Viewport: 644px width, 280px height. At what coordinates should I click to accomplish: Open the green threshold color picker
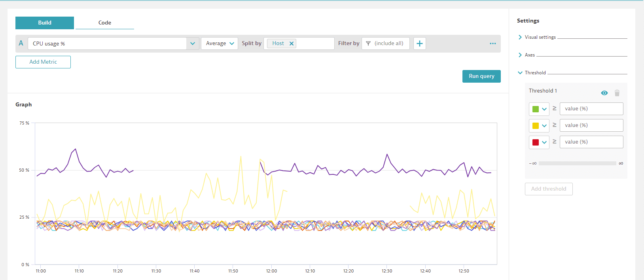point(539,109)
